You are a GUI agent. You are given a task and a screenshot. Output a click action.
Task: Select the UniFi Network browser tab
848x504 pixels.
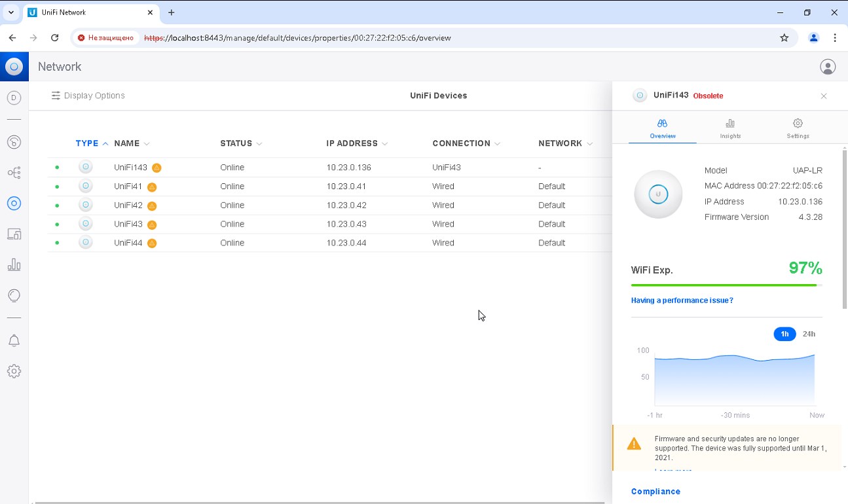coord(90,12)
